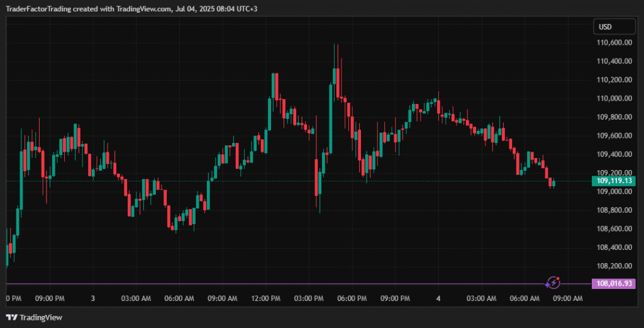
Task: Click the 09:00 PM label left of 3
Action: (50, 298)
